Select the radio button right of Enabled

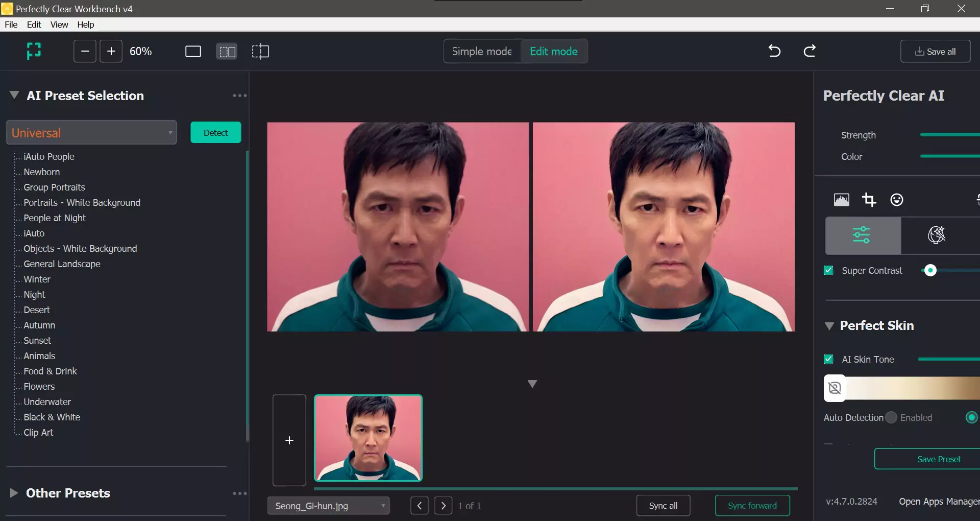(x=972, y=417)
